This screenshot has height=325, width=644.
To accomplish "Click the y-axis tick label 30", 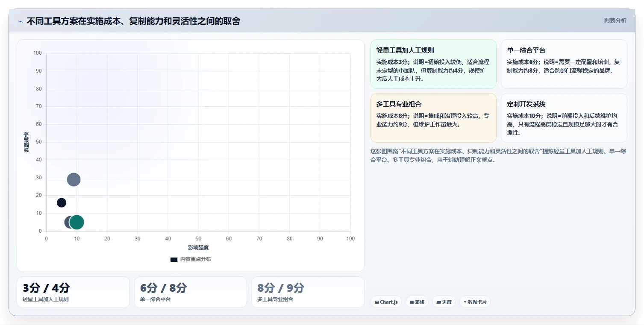I will pyautogui.click(x=39, y=178).
